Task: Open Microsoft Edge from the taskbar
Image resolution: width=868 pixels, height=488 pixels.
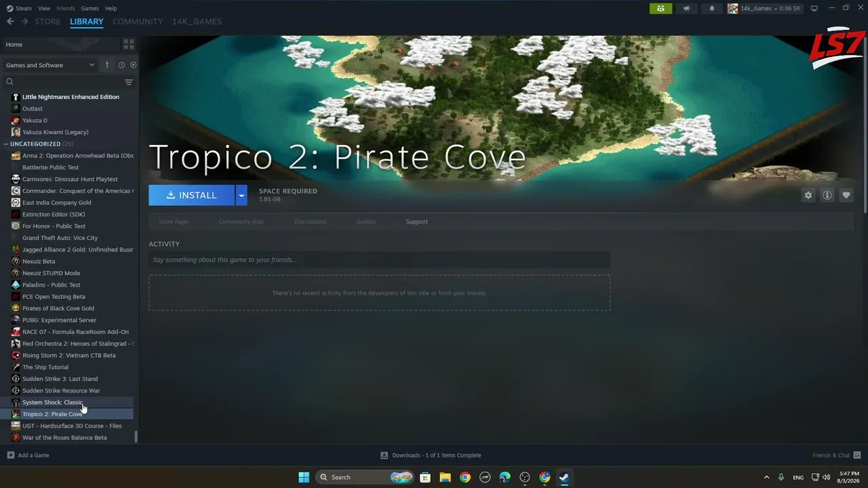Action: (505, 477)
